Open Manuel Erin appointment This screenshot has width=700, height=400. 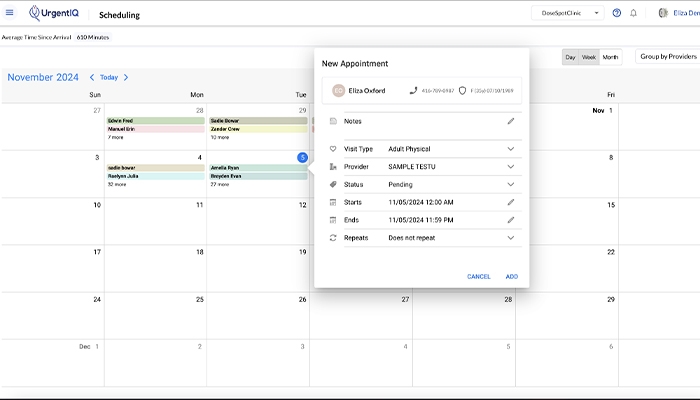[156, 129]
